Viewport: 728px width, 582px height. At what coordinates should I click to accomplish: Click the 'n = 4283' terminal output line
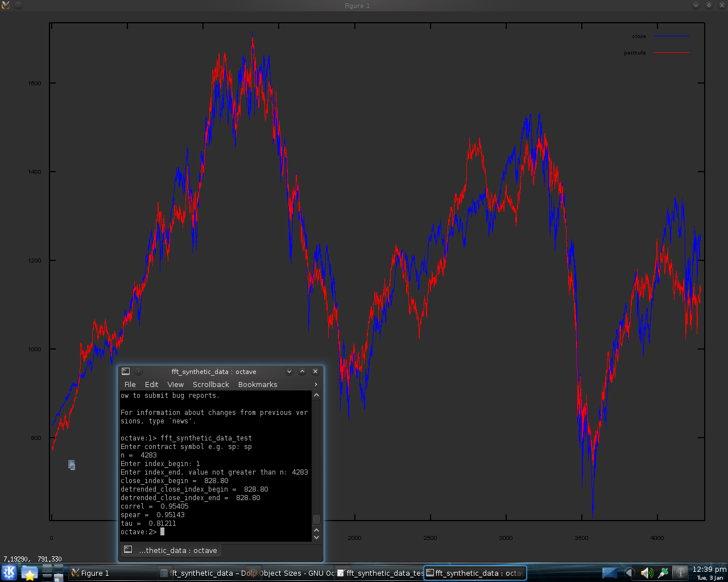pyautogui.click(x=139, y=455)
